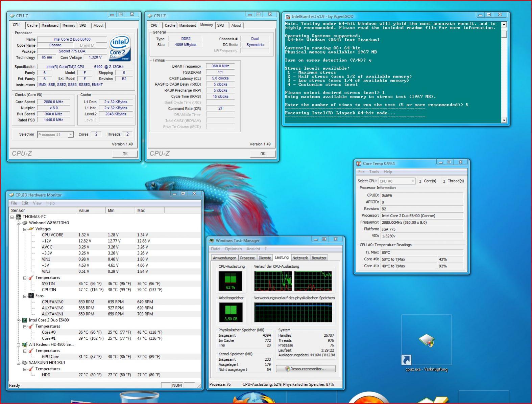The width and height of the screenshot is (532, 404).
Task: Collapse the Voltages node
Action: pyautogui.click(x=25, y=229)
